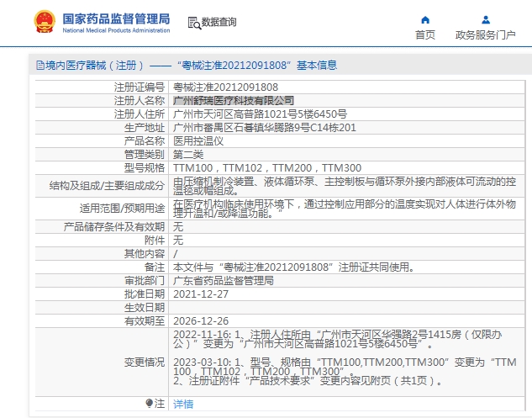The width and height of the screenshot is (532, 418).
Task: Click management class value 第二类
Action: [x=188, y=155]
